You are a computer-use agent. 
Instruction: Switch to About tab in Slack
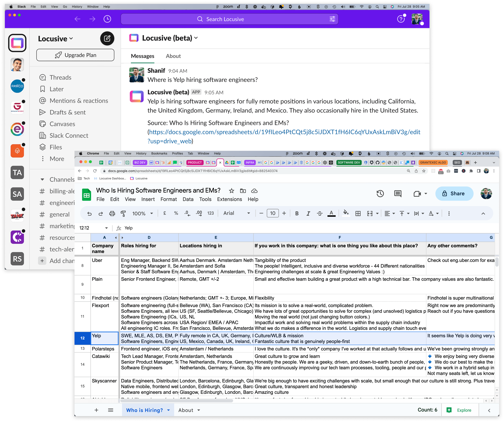(x=173, y=56)
